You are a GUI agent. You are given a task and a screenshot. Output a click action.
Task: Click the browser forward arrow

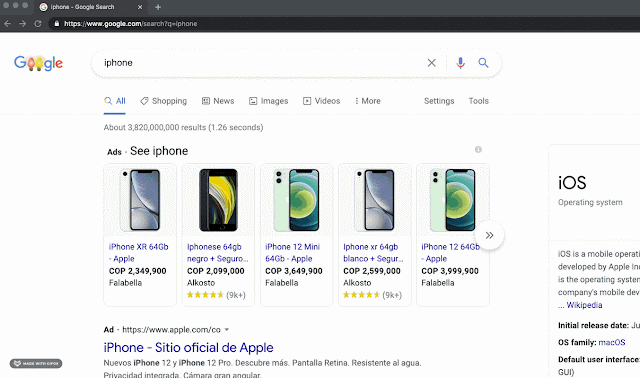point(22,24)
